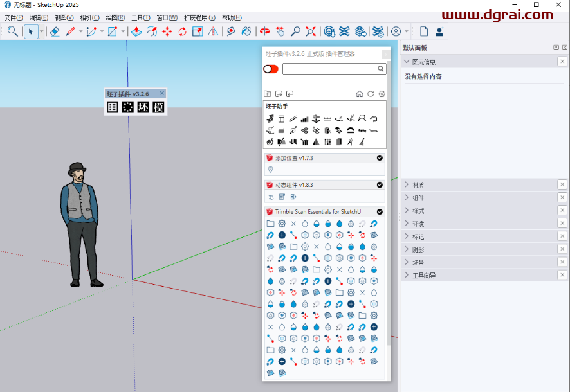Choose the Zoom magnifier tool
The height and width of the screenshot is (392, 570).
(295, 31)
